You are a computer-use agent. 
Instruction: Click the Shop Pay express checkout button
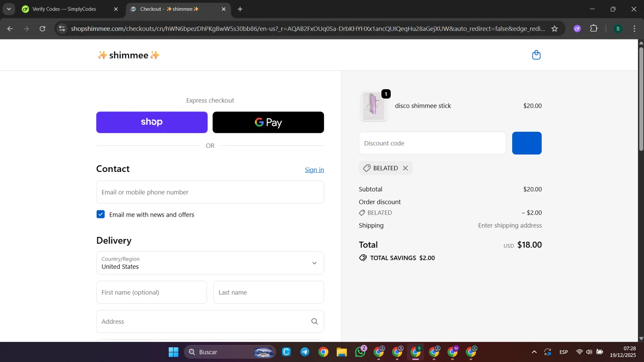[x=152, y=122]
